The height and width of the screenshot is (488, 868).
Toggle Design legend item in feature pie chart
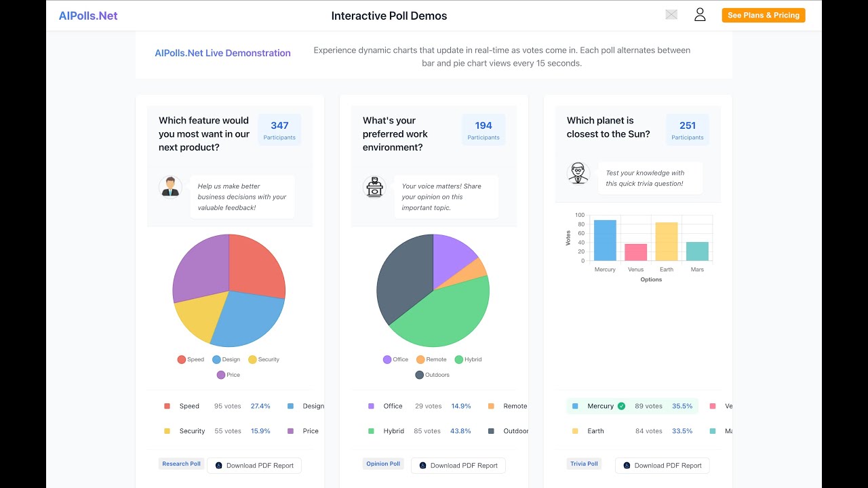click(x=226, y=359)
